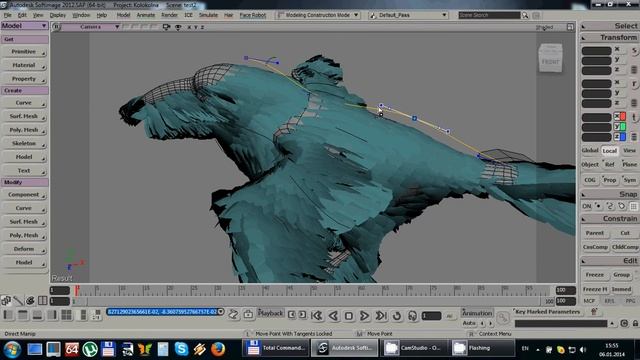Open the Render menu
Screen dimensions: 640x360
coord(169,15)
